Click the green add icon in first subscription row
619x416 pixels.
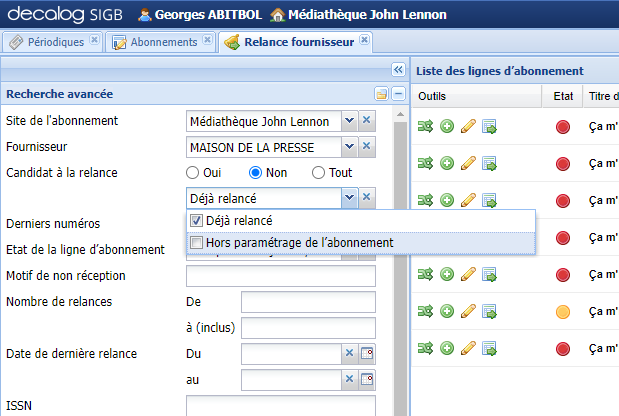[x=447, y=126]
